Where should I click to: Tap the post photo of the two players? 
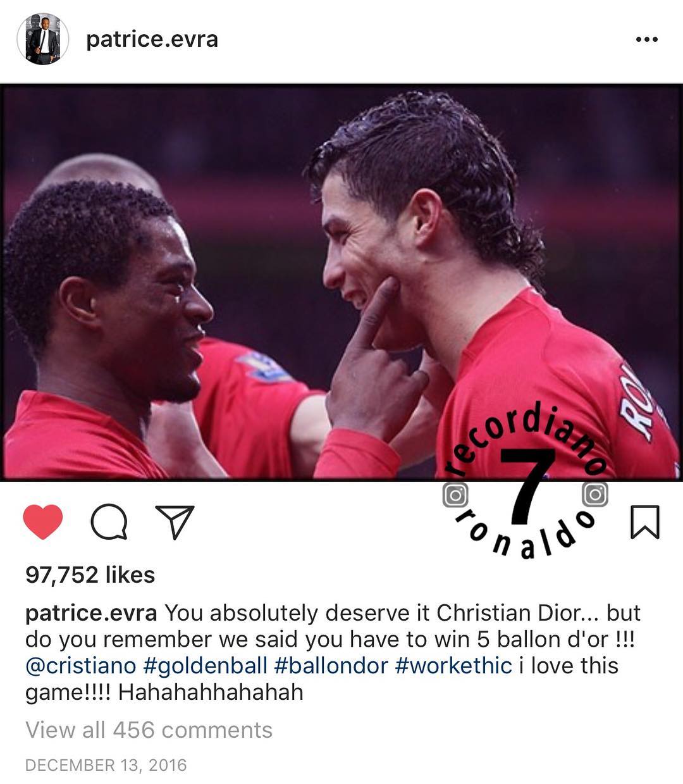(341, 282)
